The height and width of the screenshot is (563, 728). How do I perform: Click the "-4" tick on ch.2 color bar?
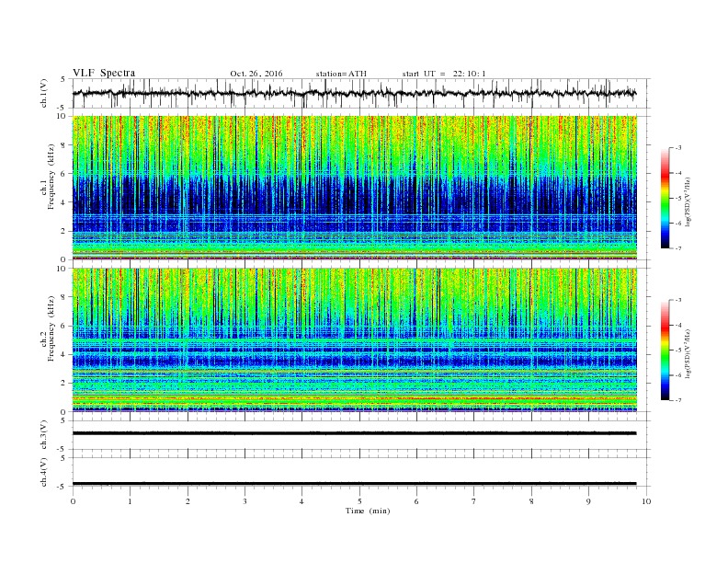[678, 325]
